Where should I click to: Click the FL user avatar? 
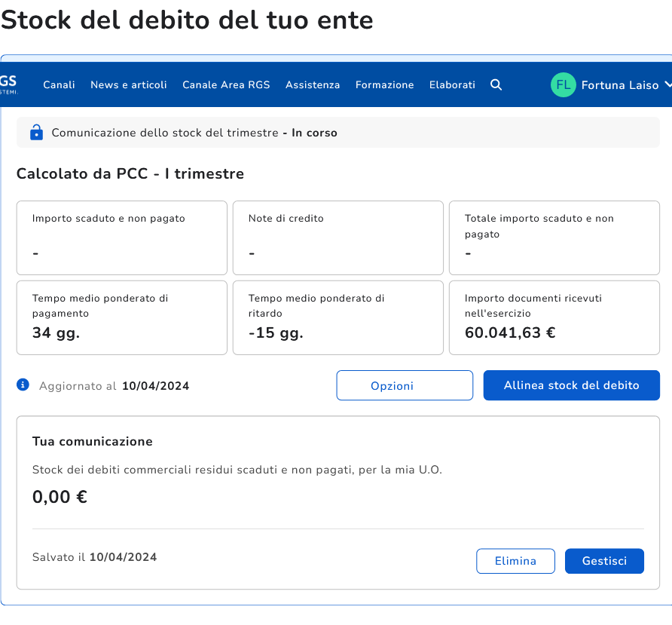tap(563, 85)
